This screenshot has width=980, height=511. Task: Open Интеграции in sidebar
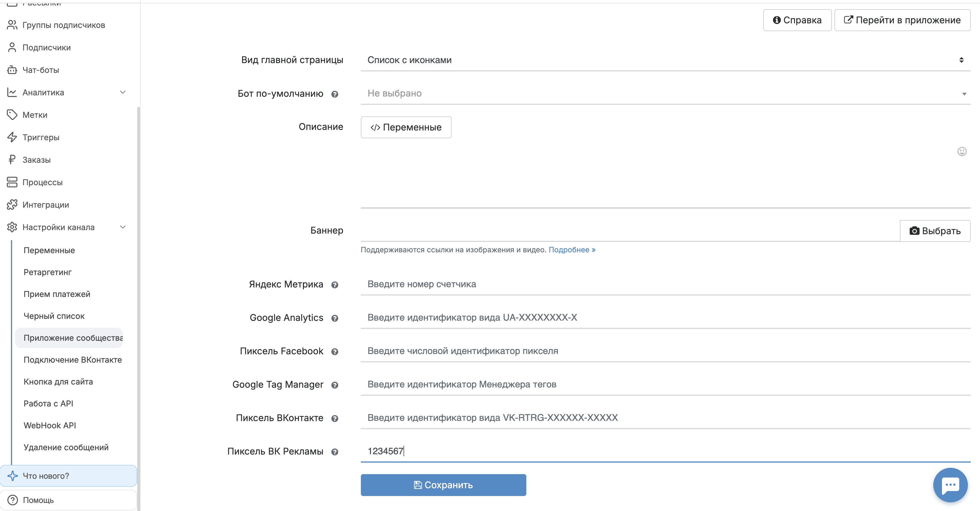click(x=46, y=205)
